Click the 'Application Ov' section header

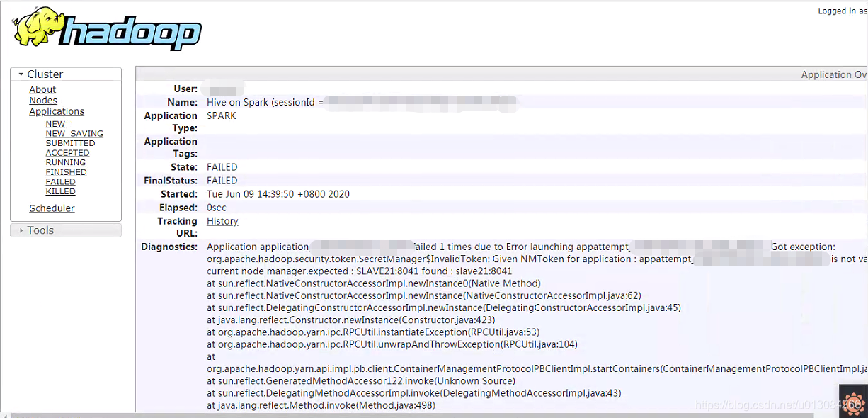pyautogui.click(x=834, y=74)
